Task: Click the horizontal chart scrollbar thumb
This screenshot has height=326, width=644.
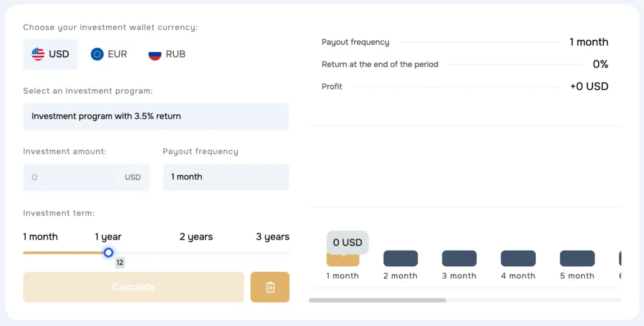Action: [x=377, y=300]
